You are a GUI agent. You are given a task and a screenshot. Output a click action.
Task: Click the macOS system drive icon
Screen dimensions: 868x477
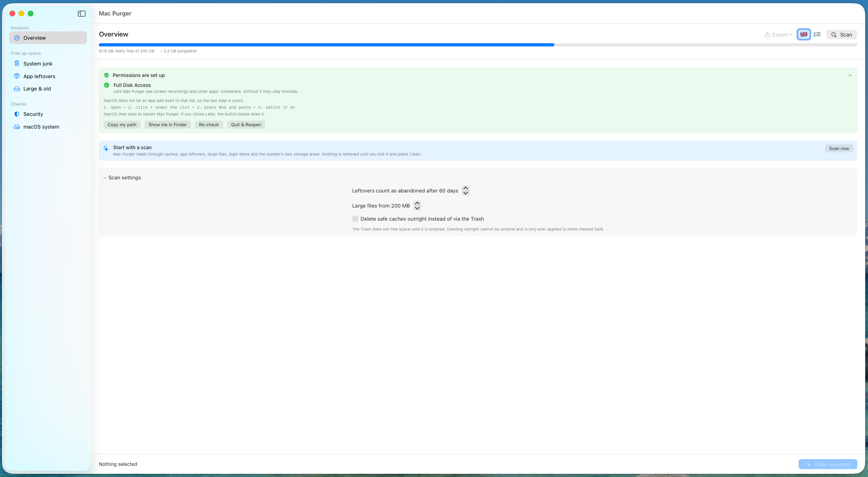[17, 127]
